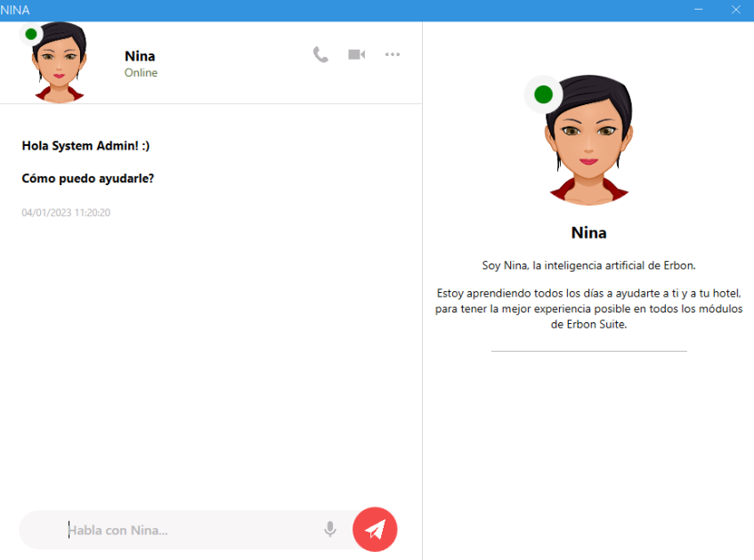Start a voice call with Nina
754x560 pixels.
click(320, 55)
